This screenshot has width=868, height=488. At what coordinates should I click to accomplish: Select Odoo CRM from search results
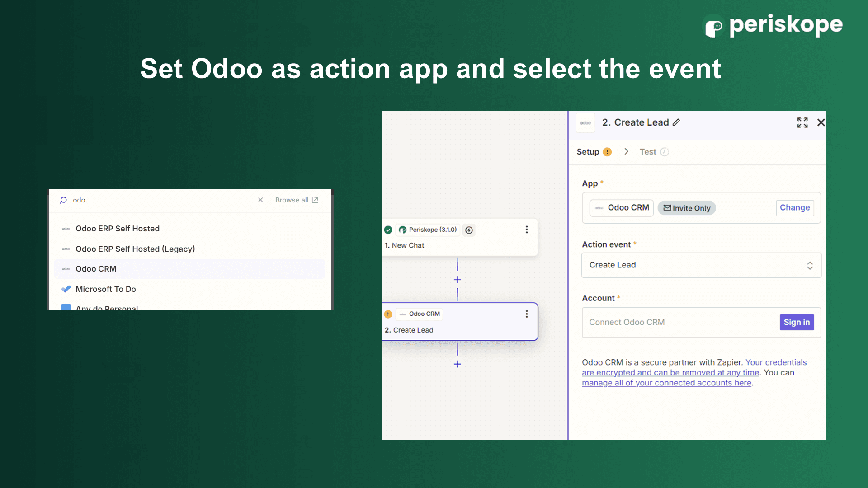click(x=96, y=269)
